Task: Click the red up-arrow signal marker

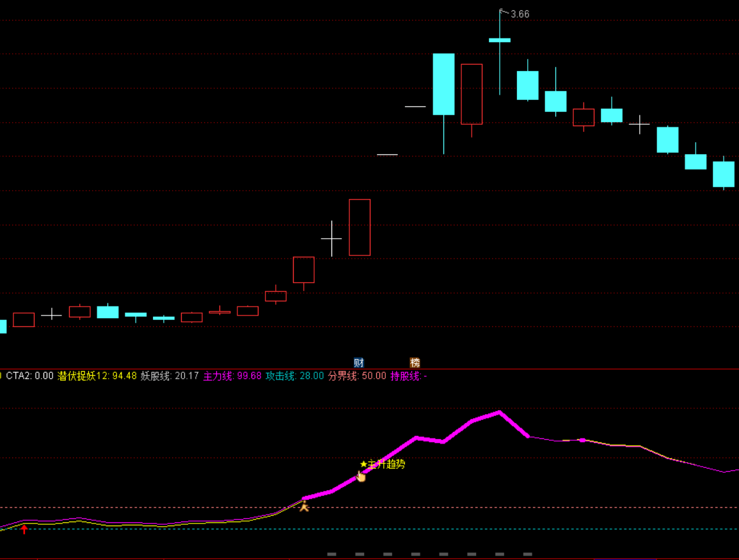Action: (24, 529)
